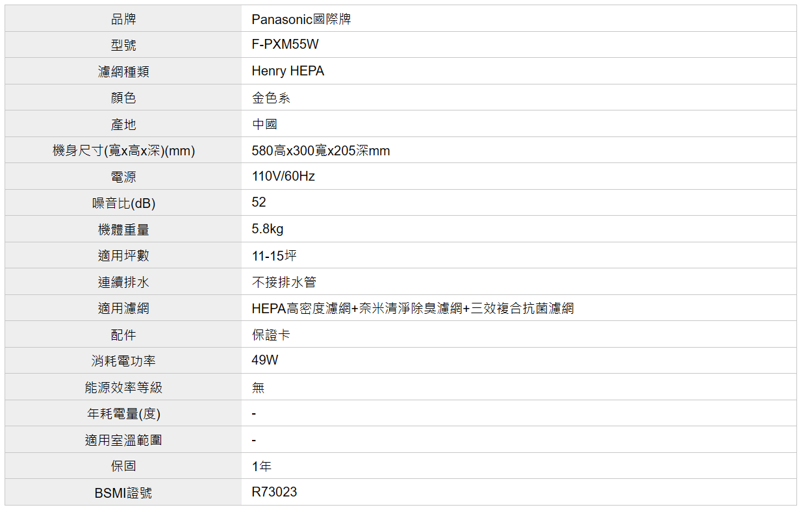Select the 適用室溫範圍 row label

[x=123, y=440]
